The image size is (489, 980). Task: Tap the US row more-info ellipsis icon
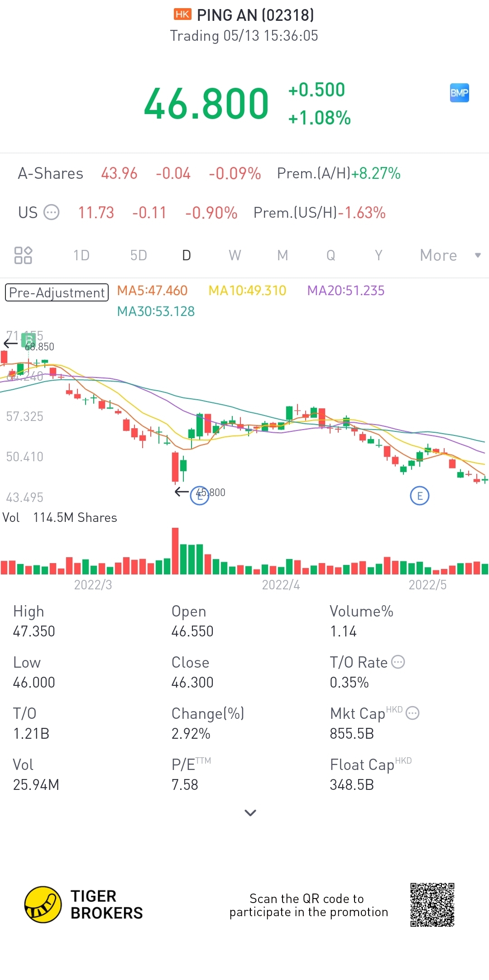coord(51,212)
